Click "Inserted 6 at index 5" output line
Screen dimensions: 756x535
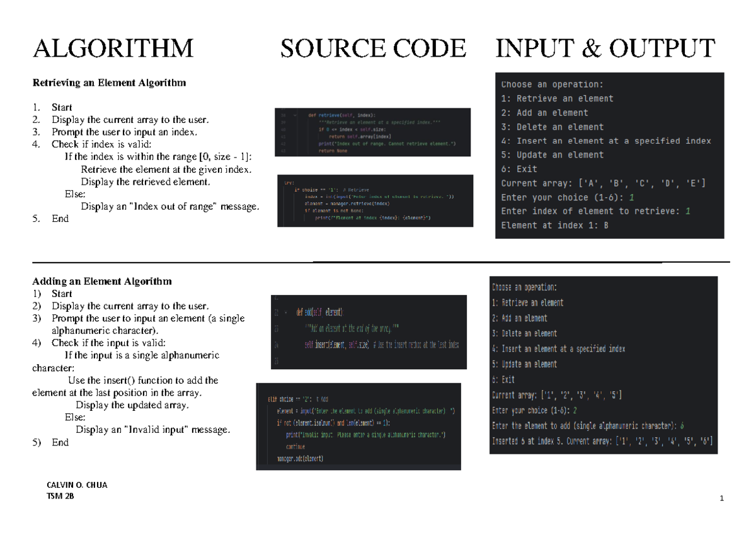coord(602,441)
